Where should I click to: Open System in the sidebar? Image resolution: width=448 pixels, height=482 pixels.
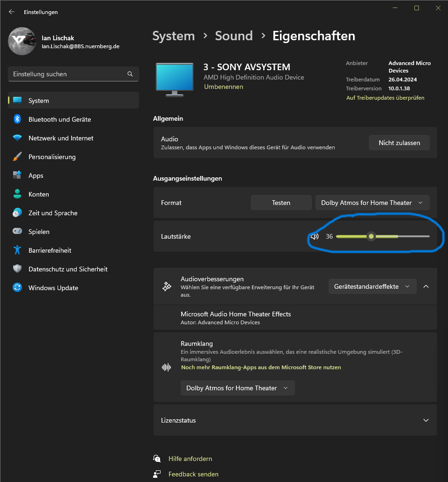(73, 100)
